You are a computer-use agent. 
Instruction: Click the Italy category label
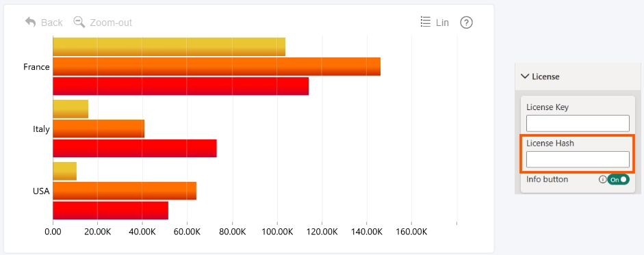[x=41, y=129]
